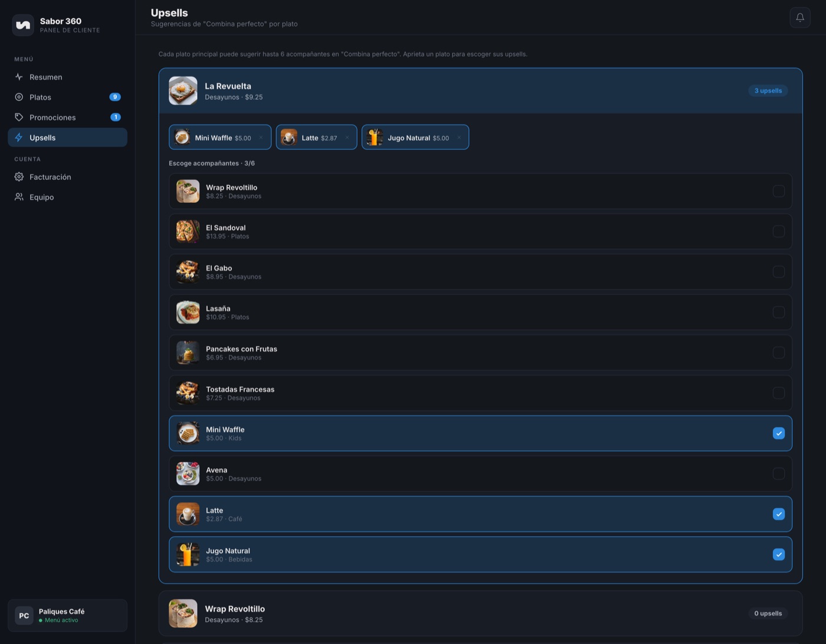Uncheck the Latte checkbox
This screenshot has width=826, height=644.
tap(779, 514)
